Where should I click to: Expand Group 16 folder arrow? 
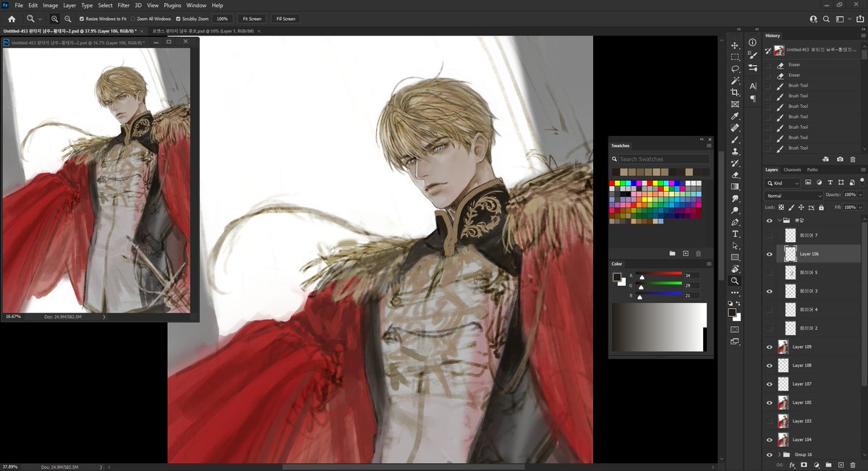[x=780, y=454]
